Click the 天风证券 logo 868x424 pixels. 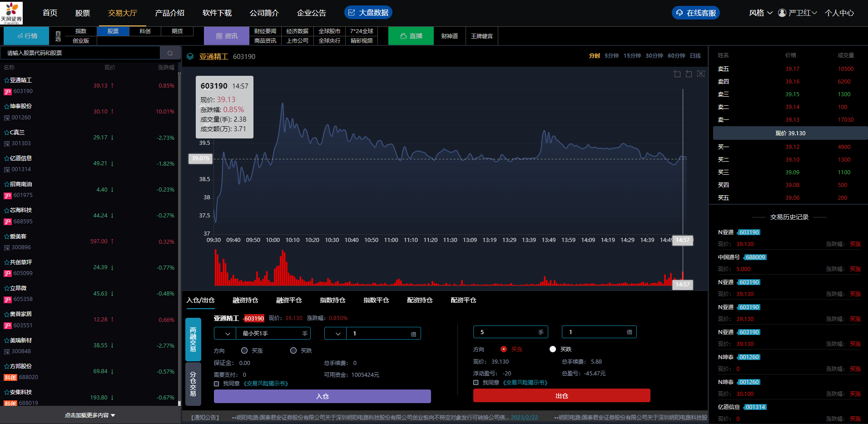pos(11,13)
